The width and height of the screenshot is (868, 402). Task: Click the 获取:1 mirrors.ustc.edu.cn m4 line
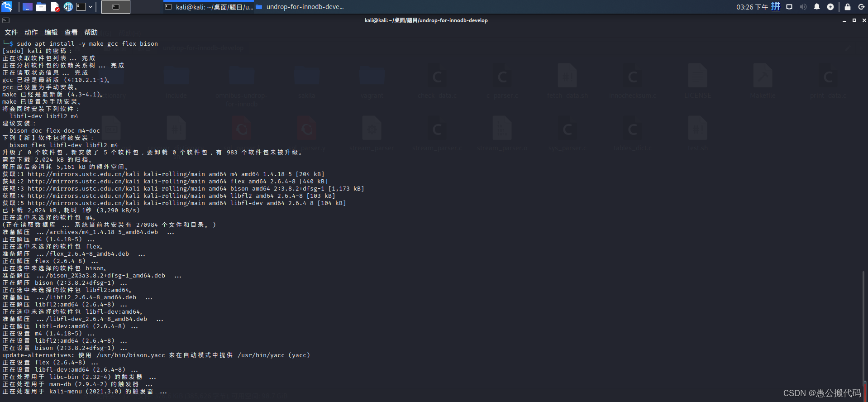click(163, 174)
